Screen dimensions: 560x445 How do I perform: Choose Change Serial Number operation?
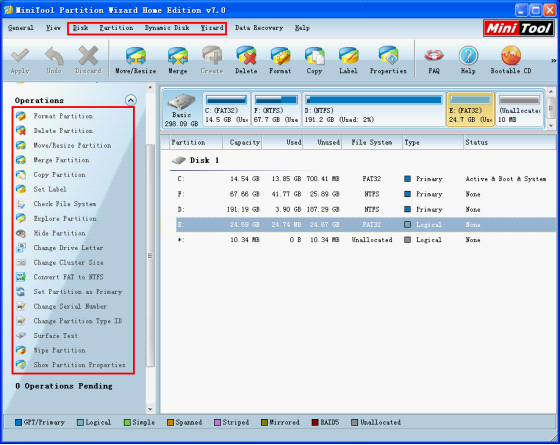70,306
